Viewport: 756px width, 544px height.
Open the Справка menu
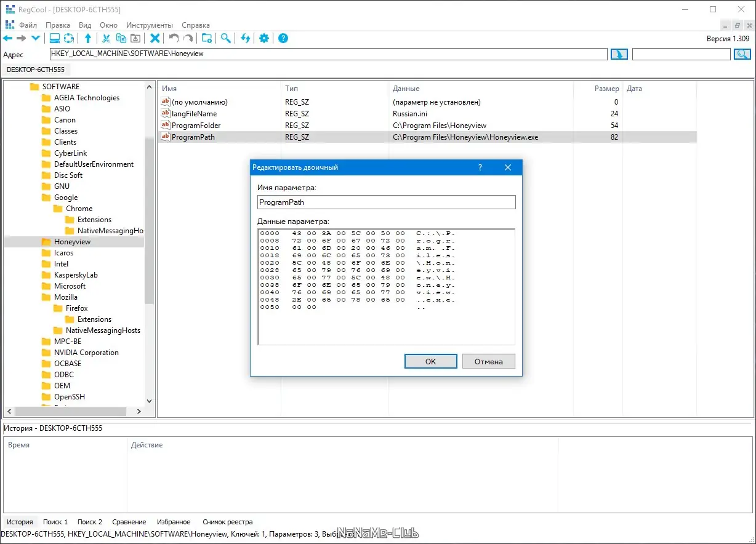pos(196,25)
